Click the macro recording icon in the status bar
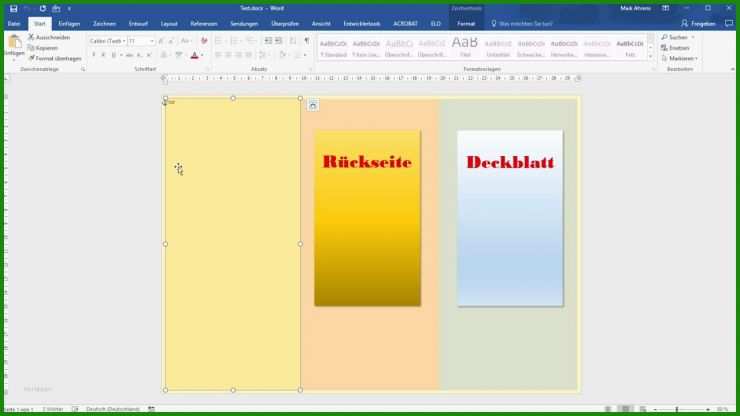The height and width of the screenshot is (416, 740). coord(151,409)
